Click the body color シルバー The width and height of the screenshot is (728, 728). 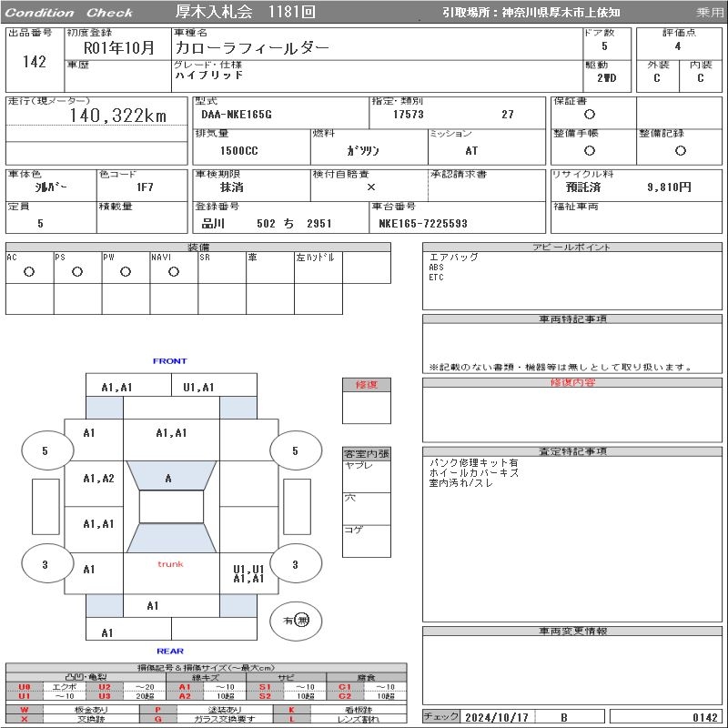(51, 187)
